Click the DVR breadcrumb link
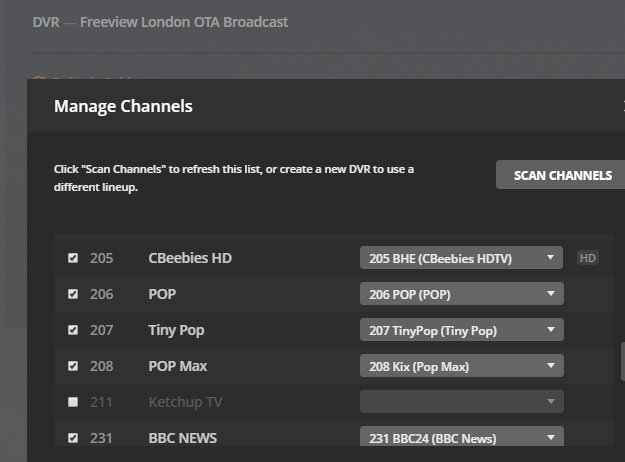The height and width of the screenshot is (462, 625). pos(46,22)
